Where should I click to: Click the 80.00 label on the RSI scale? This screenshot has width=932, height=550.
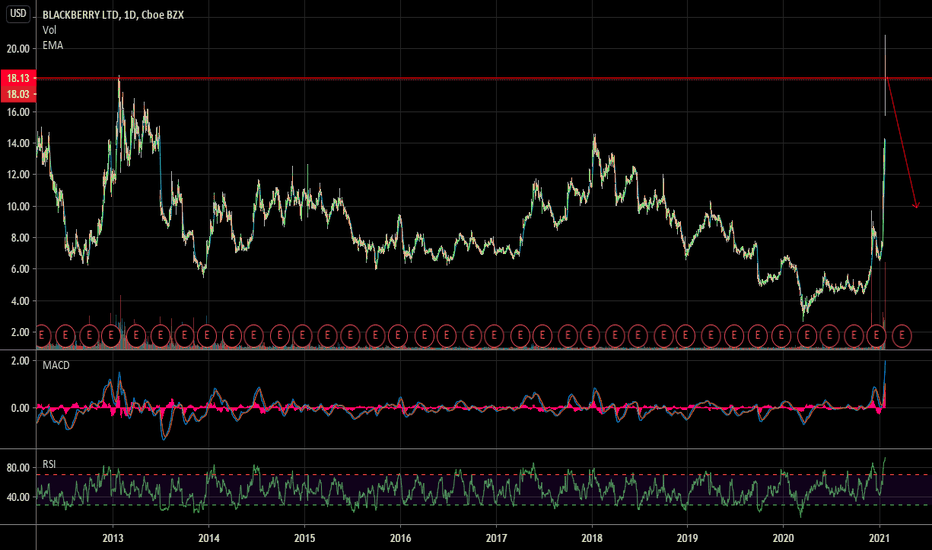[18, 468]
